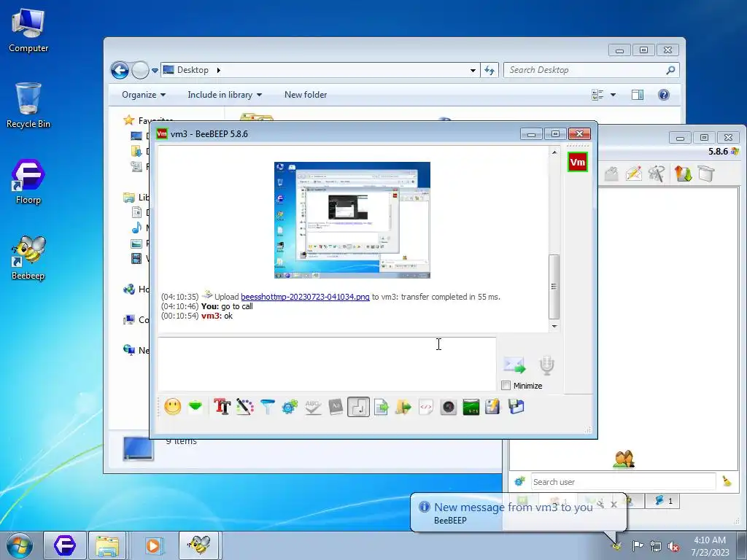Open chat settings blue gears icon

[290, 407]
